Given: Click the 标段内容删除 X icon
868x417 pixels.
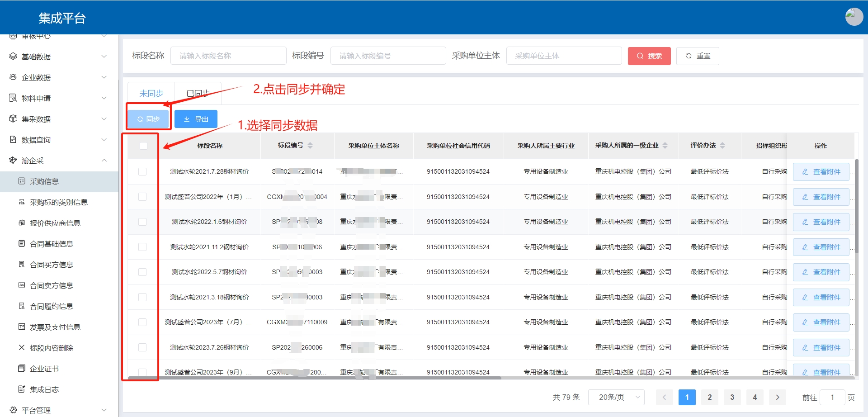Looking at the screenshot, I should coord(21,348).
